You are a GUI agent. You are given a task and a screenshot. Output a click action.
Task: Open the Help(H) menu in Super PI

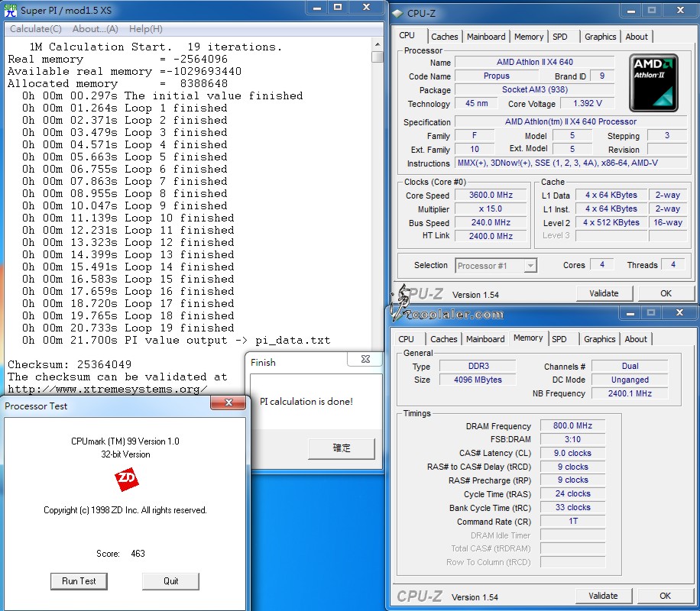coord(145,29)
